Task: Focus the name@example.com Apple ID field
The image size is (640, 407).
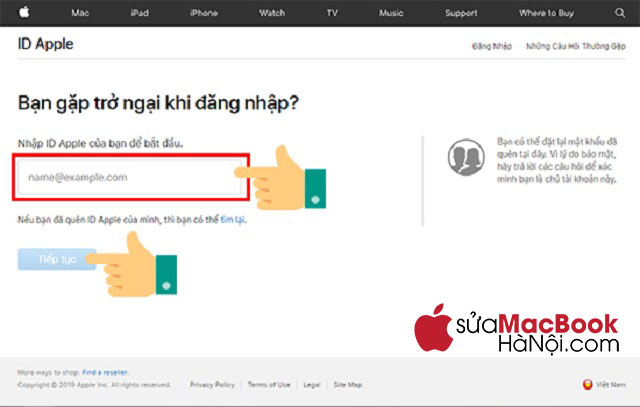Action: pos(130,177)
